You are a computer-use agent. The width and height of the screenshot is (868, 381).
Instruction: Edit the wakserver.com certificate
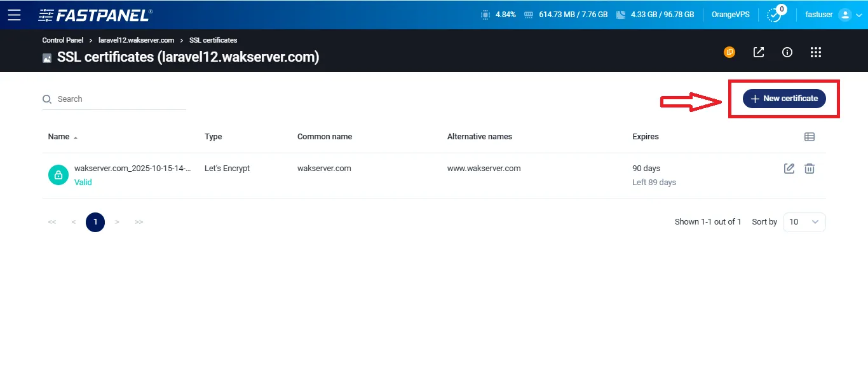[789, 169]
